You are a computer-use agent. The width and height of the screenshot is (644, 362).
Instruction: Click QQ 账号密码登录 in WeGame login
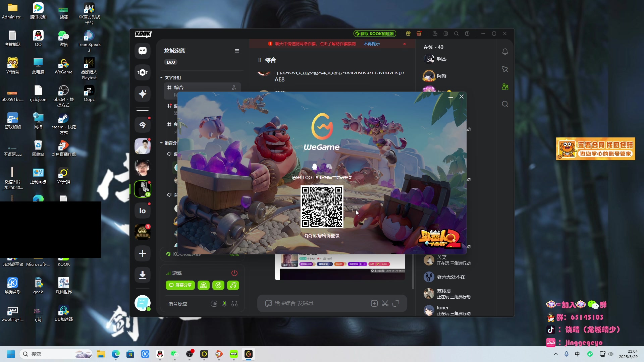(322, 236)
